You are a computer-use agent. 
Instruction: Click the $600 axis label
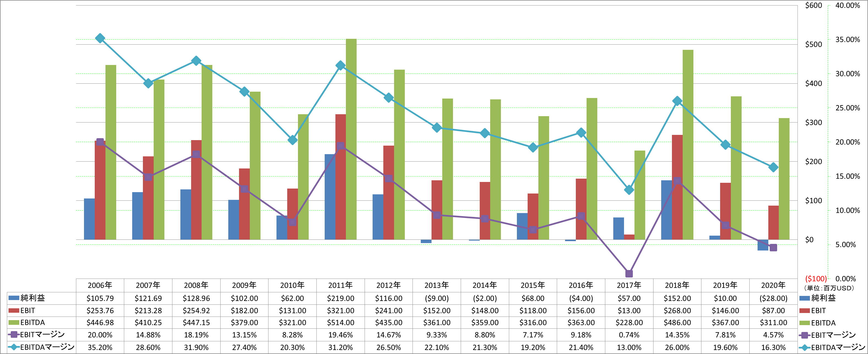pos(813,6)
